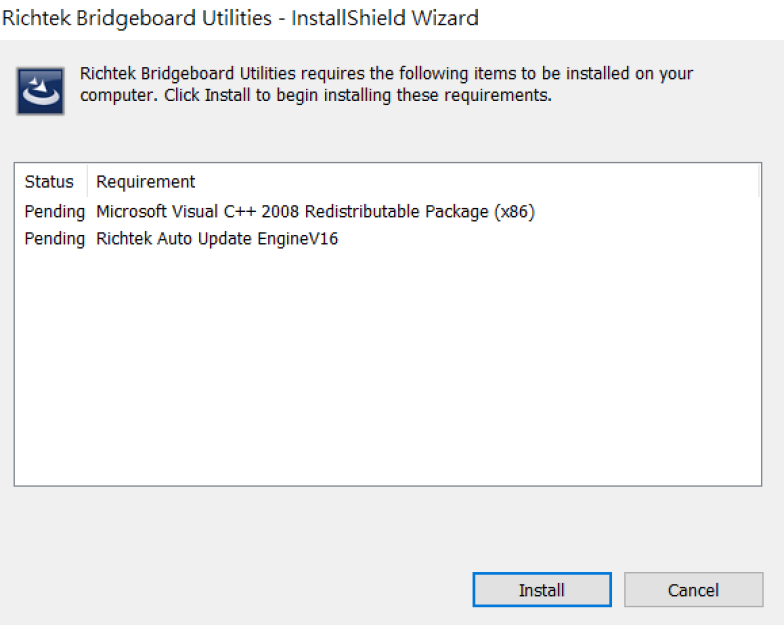Click the word "Redistributable" in first row
Viewport: 784px width, 625px height.
[362, 212]
